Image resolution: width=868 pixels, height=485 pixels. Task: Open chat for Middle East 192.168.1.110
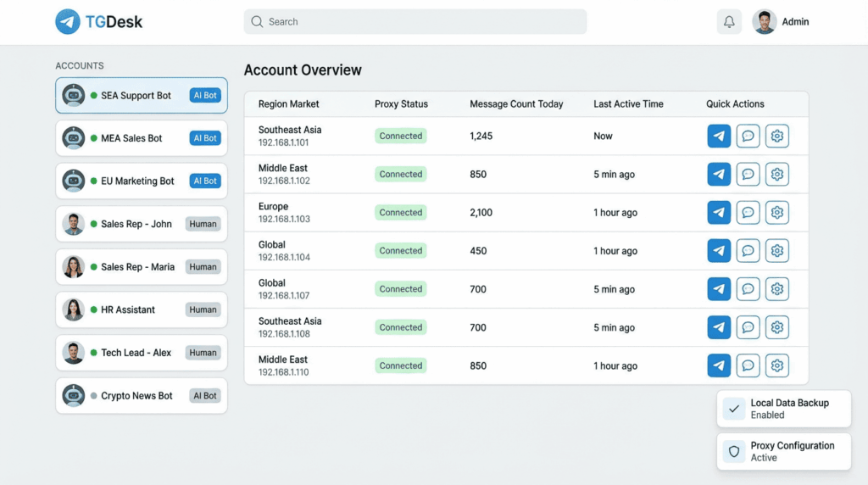(748, 365)
